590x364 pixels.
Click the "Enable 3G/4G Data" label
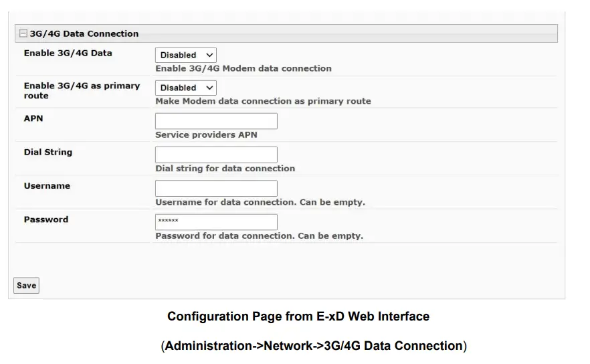(68, 53)
